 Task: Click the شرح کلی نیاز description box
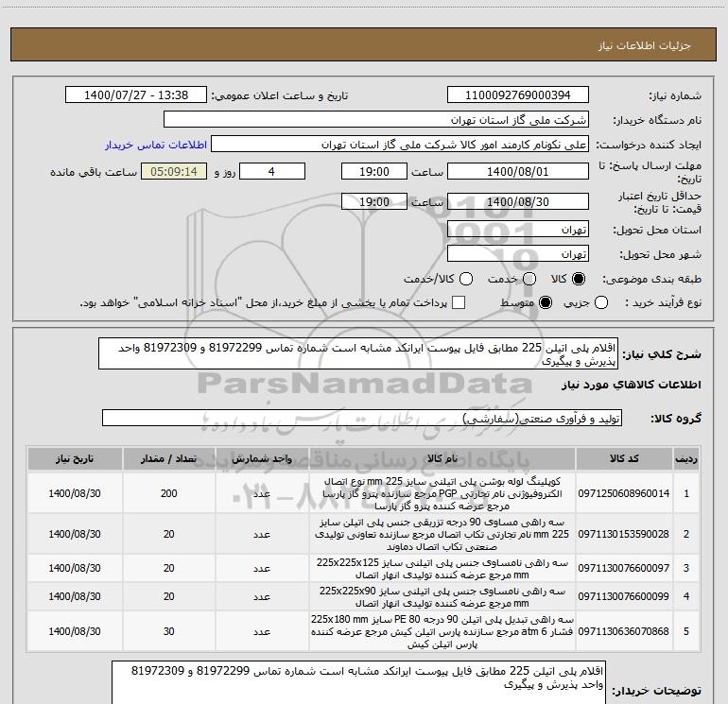358,354
